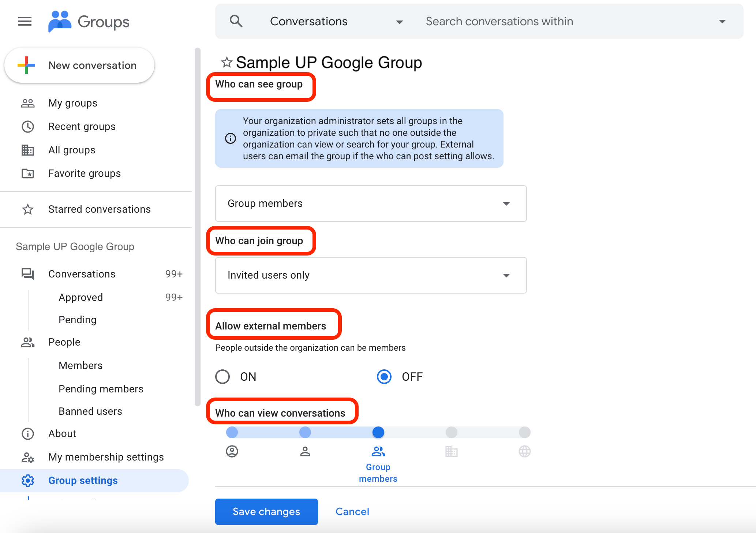Click the group managers person icon
Screen dimensions: 756x533
coord(305,451)
